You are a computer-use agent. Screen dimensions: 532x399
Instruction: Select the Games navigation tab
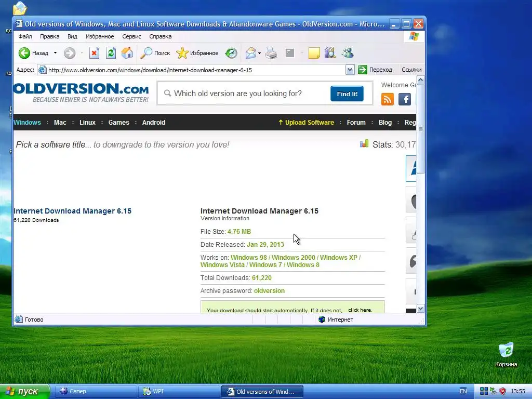coord(118,123)
